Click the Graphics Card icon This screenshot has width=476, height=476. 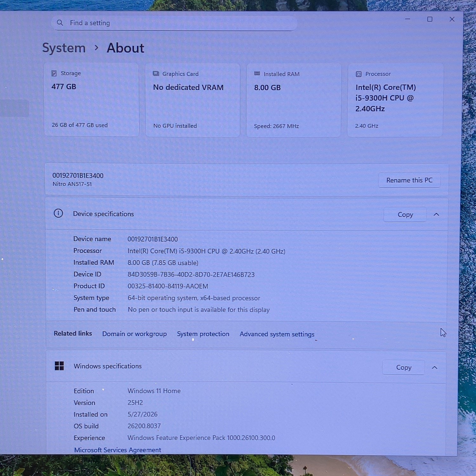(156, 74)
